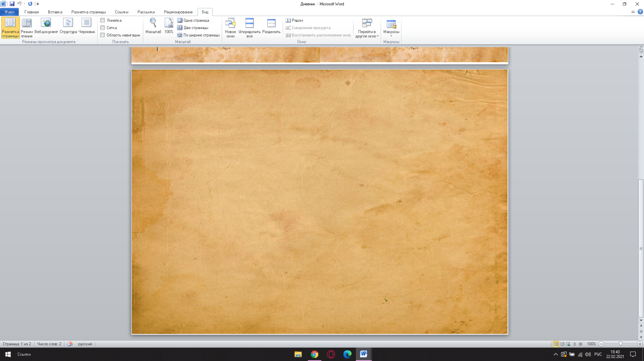The image size is (644, 361).
Task: Click the Две страницы button
Action: click(193, 28)
